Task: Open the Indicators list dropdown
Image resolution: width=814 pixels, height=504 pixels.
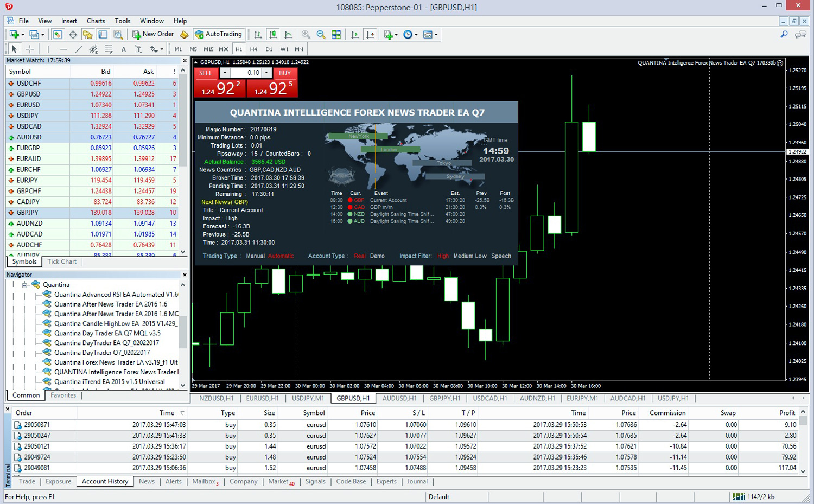Action: click(x=396, y=35)
